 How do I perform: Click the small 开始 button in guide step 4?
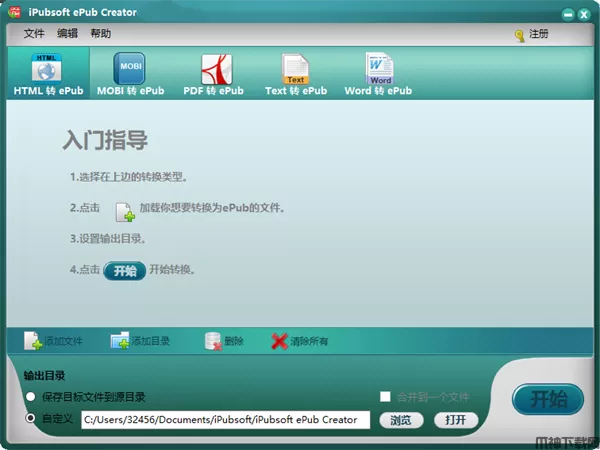[x=125, y=271]
